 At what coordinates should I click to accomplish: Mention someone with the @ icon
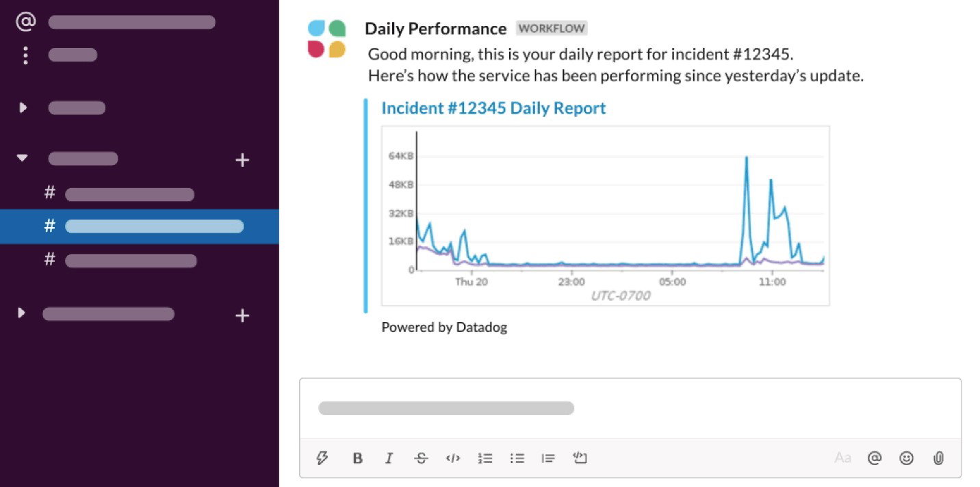pos(875,458)
